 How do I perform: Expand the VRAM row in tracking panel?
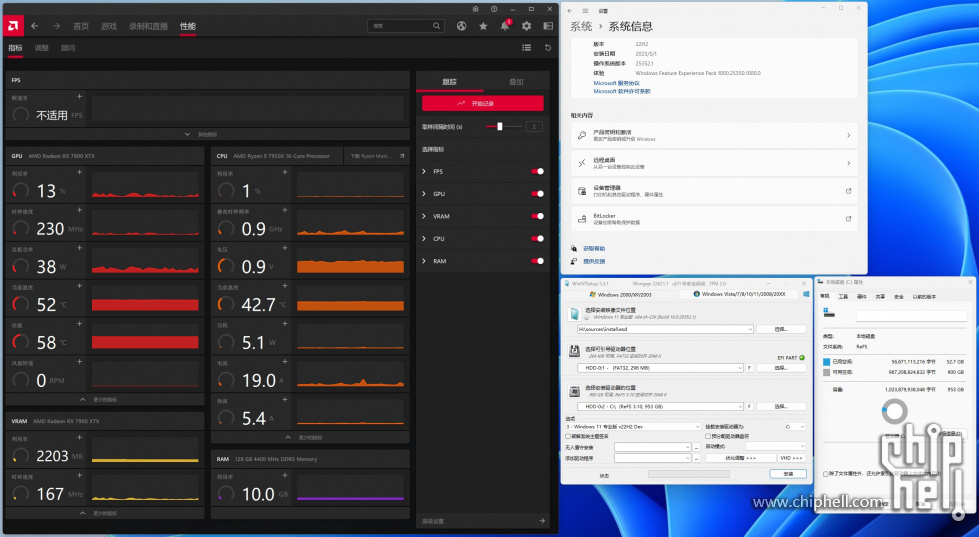point(424,216)
